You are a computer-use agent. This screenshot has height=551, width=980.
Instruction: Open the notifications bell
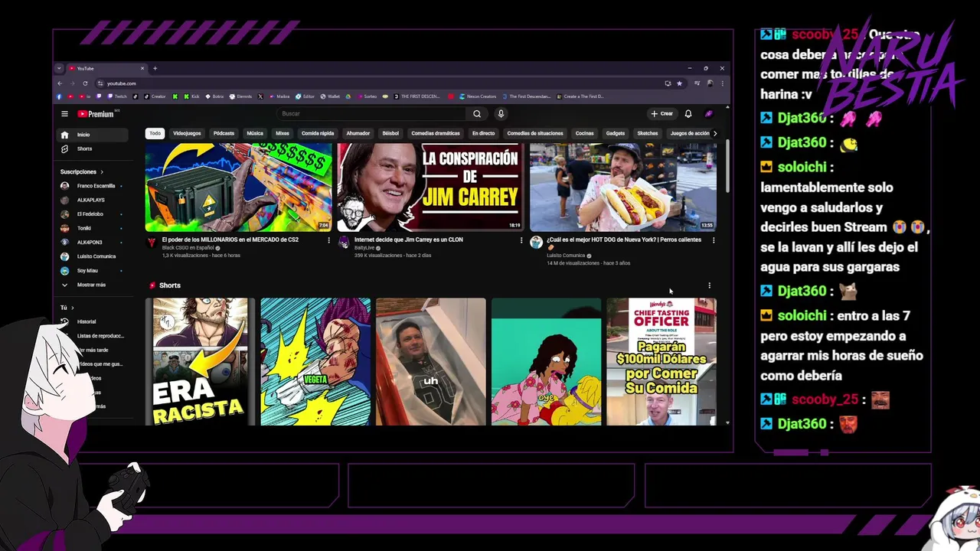click(688, 114)
